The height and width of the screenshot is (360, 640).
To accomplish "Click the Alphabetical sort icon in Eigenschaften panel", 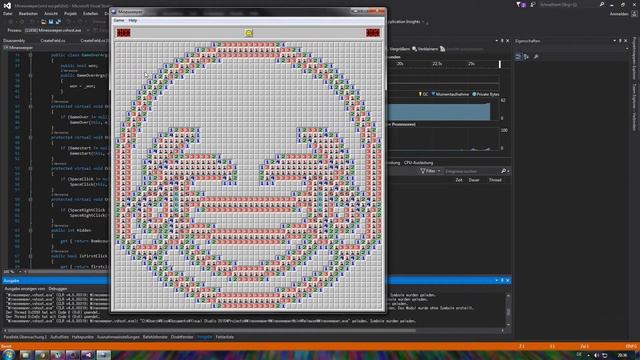I will (526, 57).
